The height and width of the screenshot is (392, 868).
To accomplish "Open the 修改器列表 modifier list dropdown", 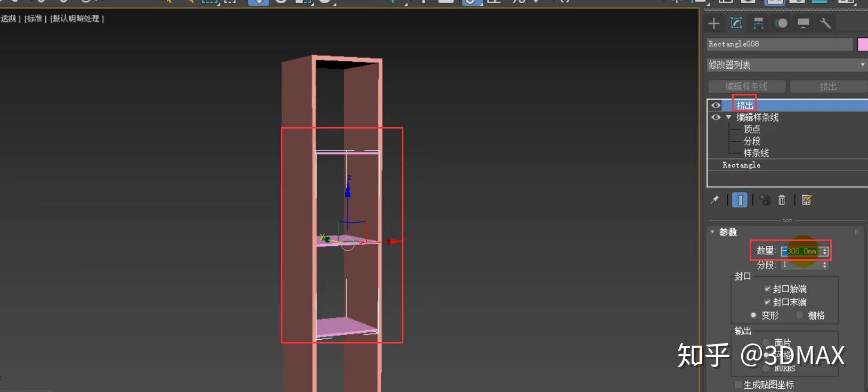I will (786, 65).
